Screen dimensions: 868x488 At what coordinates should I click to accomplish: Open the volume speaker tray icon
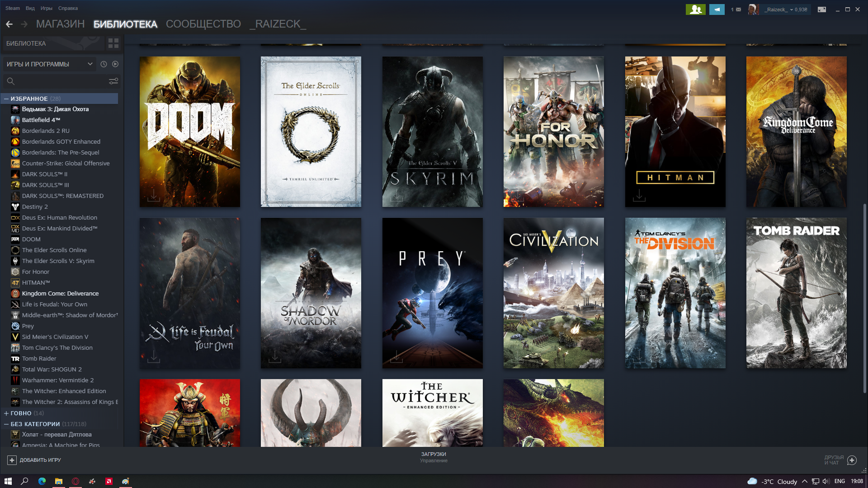coord(826,481)
